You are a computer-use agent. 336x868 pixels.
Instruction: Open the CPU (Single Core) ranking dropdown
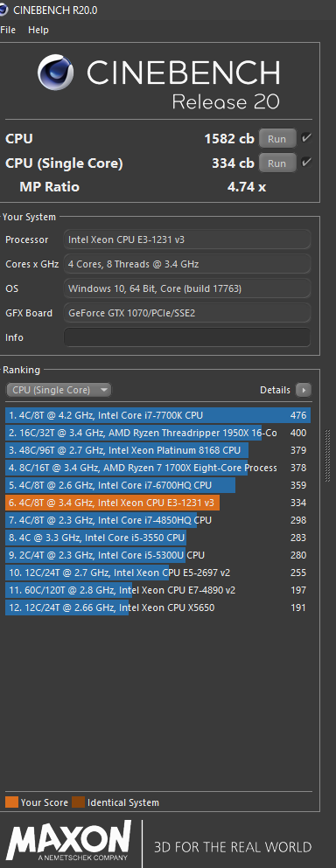click(x=59, y=390)
